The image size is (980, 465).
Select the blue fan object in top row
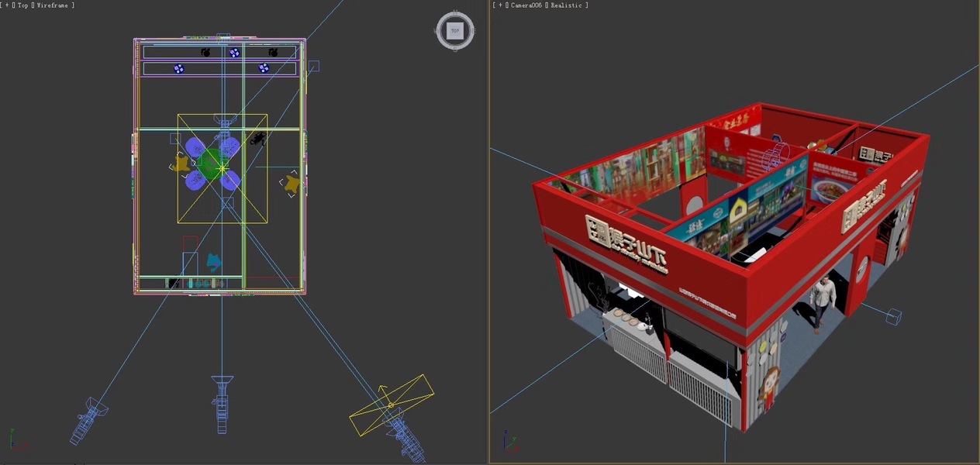click(x=234, y=53)
